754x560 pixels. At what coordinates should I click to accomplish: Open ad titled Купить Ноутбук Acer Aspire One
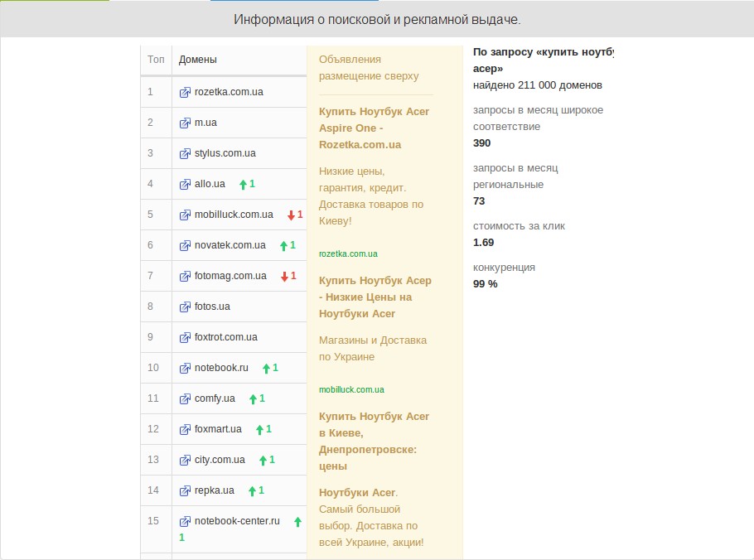(x=374, y=128)
